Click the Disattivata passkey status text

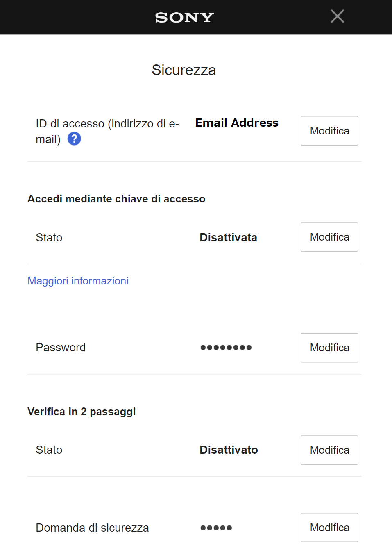[x=228, y=238]
